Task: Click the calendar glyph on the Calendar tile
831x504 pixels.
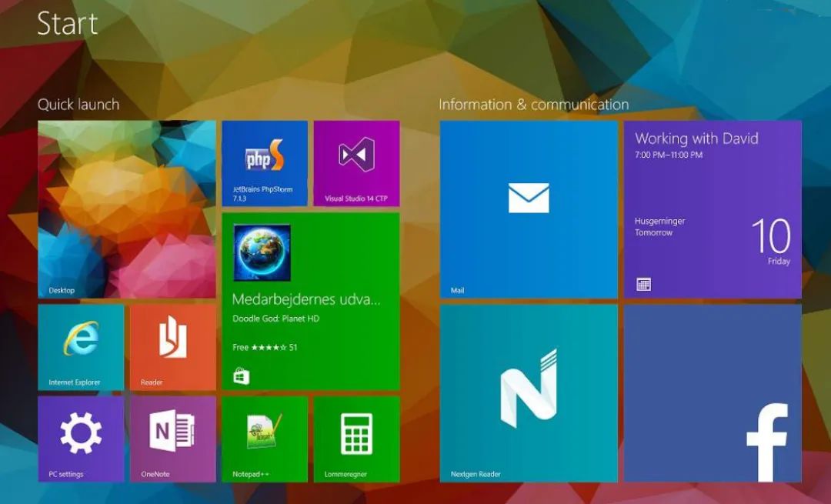Action: (643, 284)
